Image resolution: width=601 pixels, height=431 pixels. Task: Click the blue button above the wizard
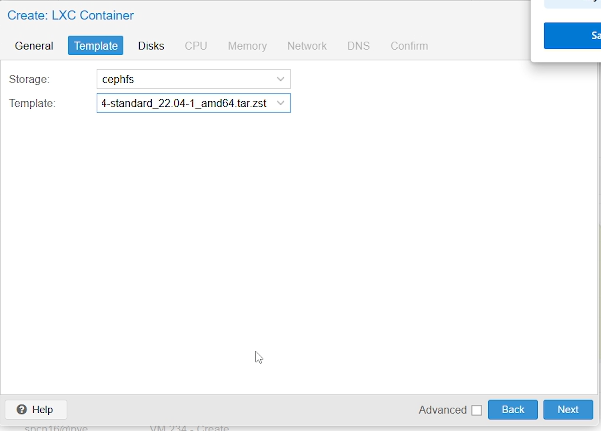pyautogui.click(x=572, y=36)
